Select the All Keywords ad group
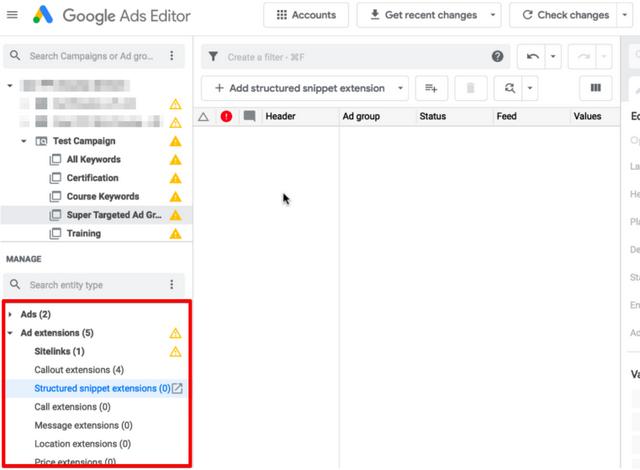Image resolution: width=640 pixels, height=470 pixels. tap(93, 160)
